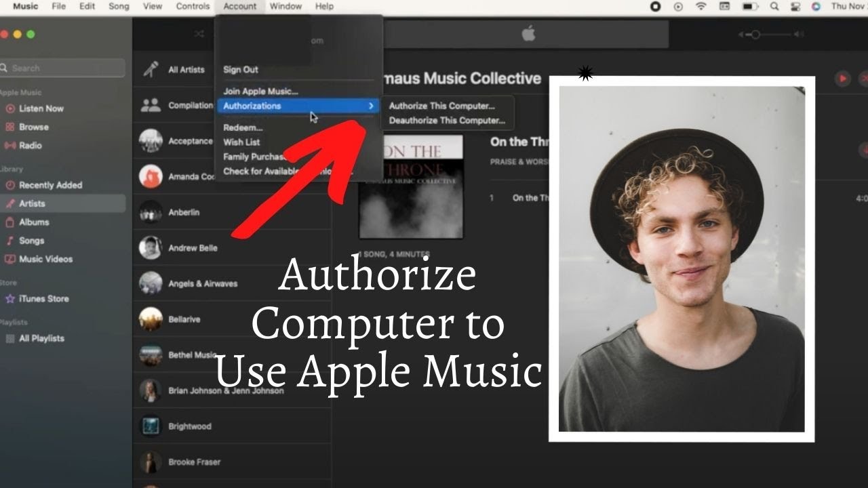This screenshot has width=868, height=488.
Task: Click Deauthorize This Computer option
Action: click(x=448, y=121)
